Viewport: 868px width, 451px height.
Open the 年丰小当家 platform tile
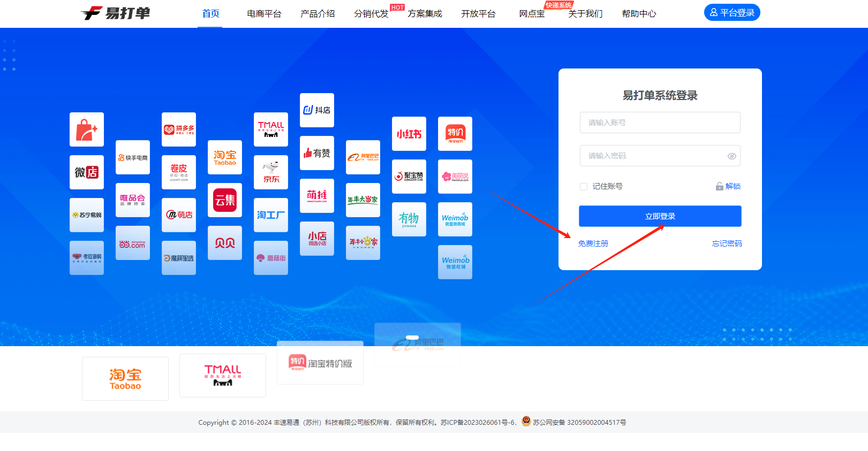[x=363, y=243]
